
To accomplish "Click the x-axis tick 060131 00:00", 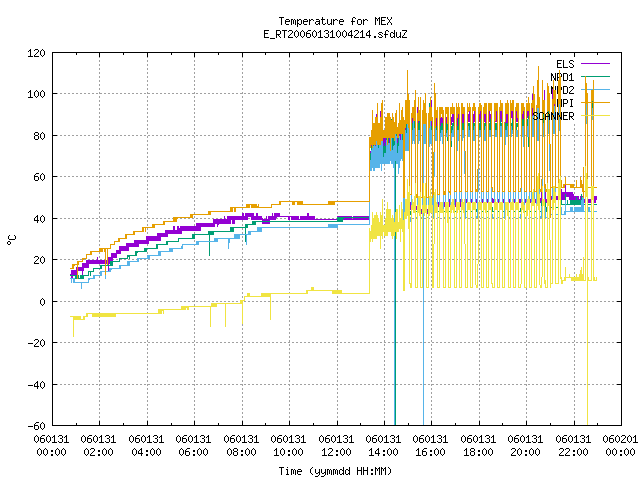I will 52,446.
